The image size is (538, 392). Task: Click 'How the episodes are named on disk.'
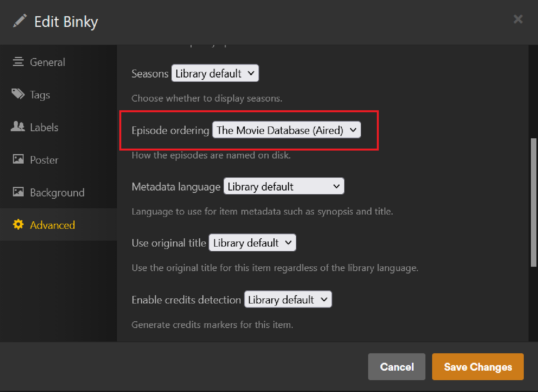(211, 155)
